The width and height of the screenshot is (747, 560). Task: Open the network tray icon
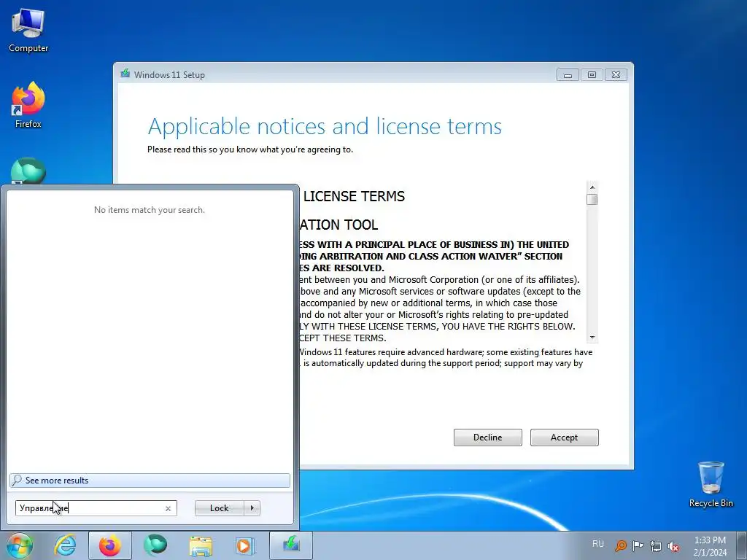coord(656,545)
